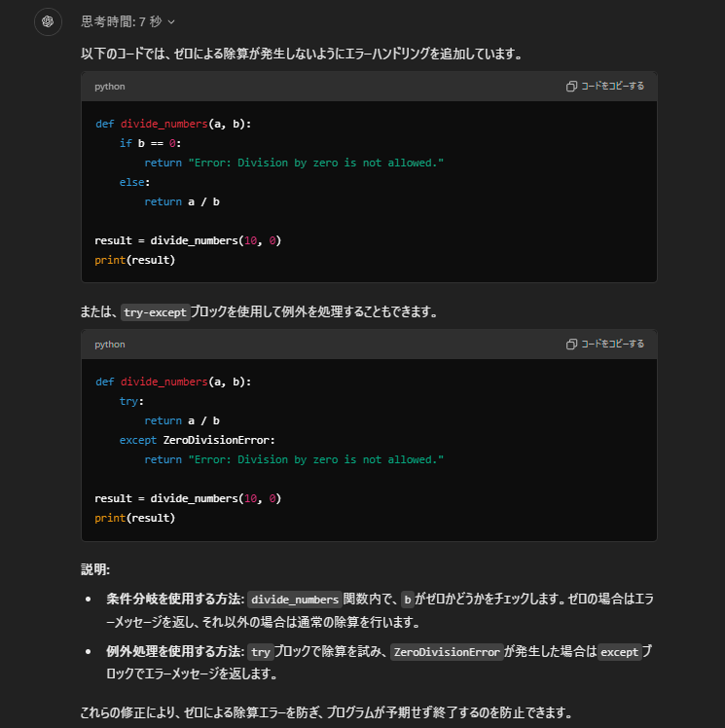Image resolution: width=725 pixels, height=728 pixels.
Task: Click the inline divide_numbers code tag
Action: pos(294,600)
